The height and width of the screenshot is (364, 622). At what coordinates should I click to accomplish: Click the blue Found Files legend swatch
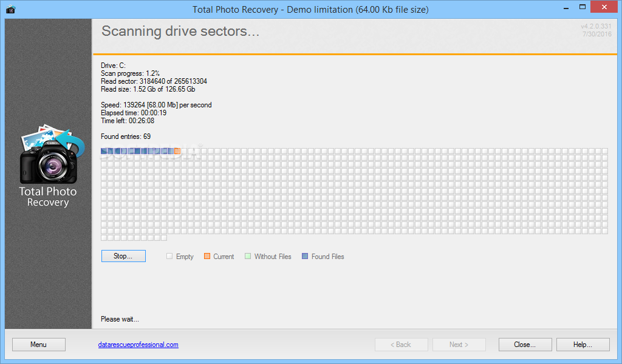coord(305,256)
